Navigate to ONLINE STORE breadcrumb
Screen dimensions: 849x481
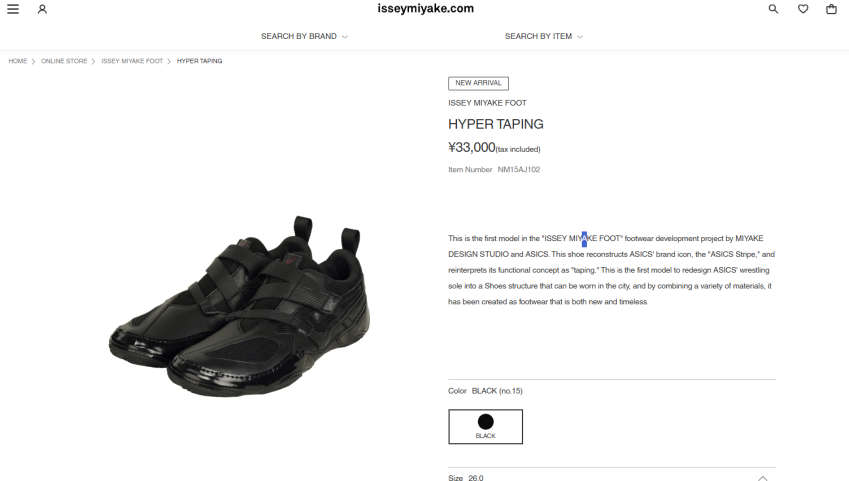click(64, 61)
